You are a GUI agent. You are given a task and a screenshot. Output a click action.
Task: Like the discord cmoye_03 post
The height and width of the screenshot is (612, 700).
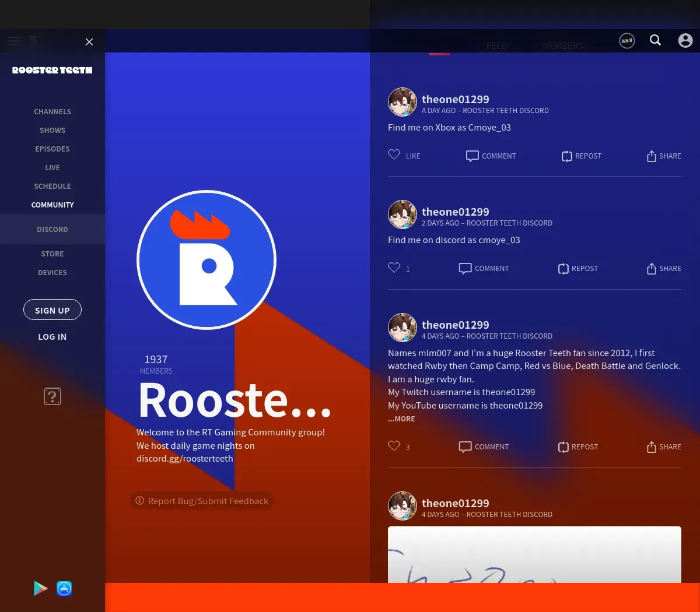(399, 268)
